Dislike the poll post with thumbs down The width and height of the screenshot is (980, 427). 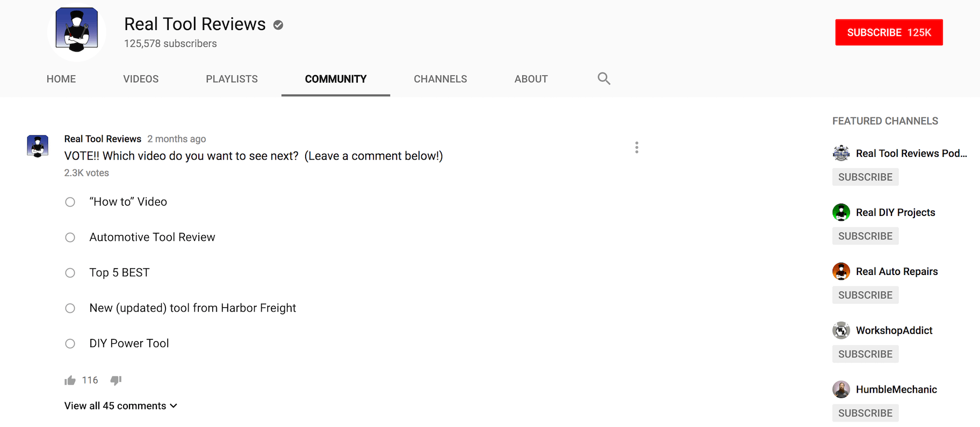pos(116,381)
